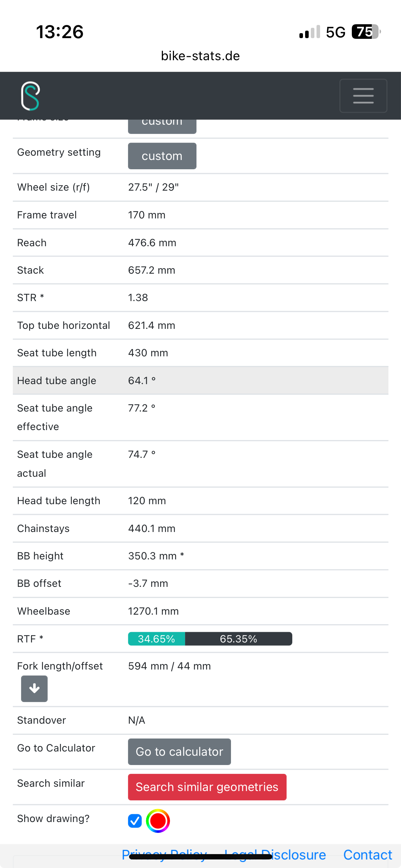
Task: Select the Head tube angle row
Action: point(200,381)
